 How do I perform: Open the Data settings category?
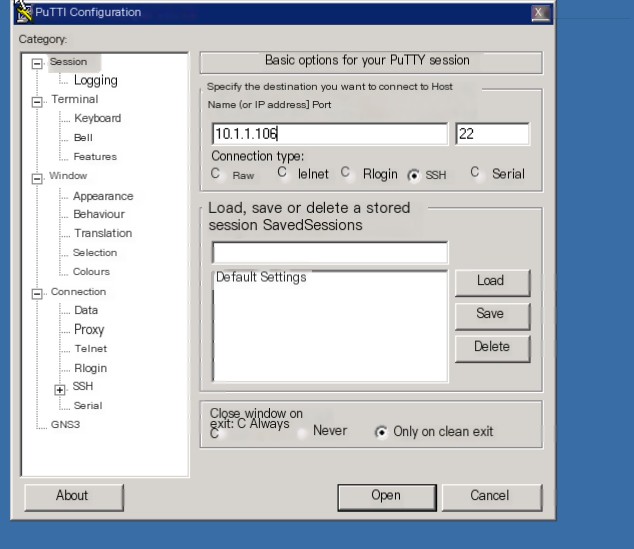coord(86,310)
